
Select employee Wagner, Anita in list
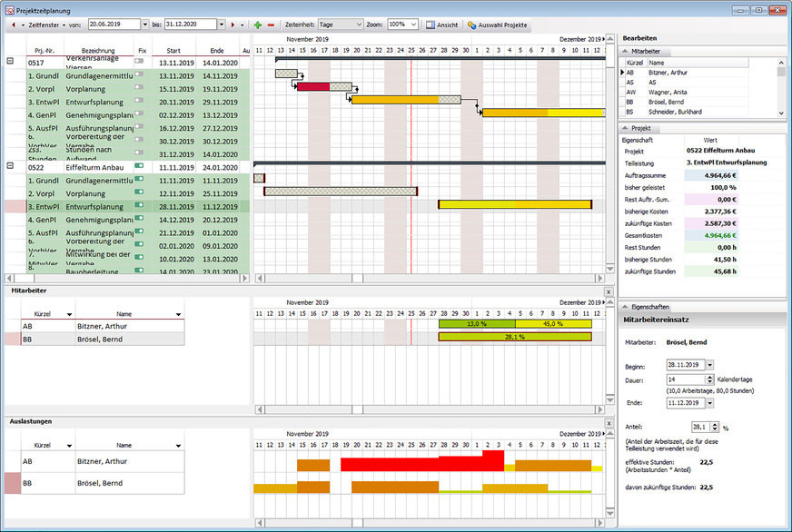click(687, 92)
